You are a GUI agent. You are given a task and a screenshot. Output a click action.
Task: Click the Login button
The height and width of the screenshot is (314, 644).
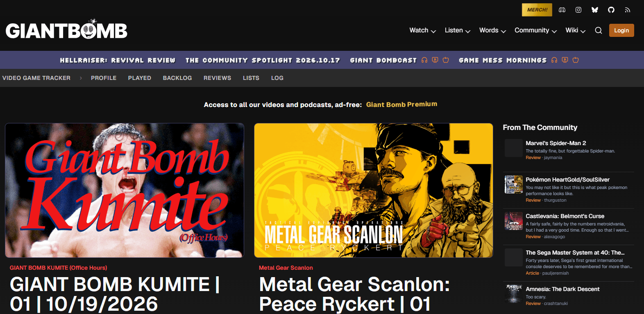(621, 30)
